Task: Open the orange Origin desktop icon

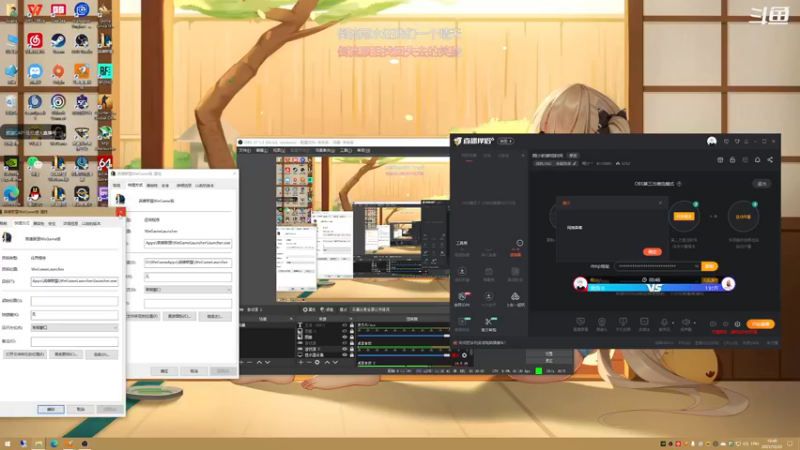Action: (58, 71)
